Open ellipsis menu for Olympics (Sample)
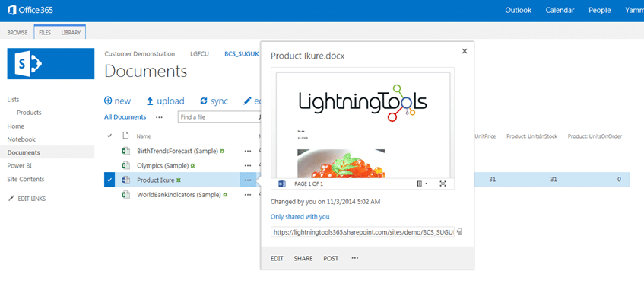Image resolution: width=644 pixels, height=284 pixels. (248, 166)
